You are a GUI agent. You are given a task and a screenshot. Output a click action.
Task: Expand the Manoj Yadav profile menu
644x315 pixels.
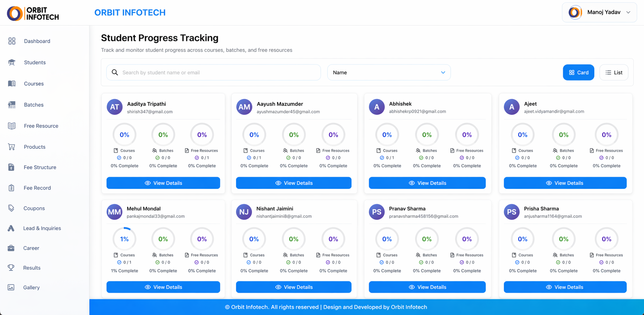tap(599, 12)
